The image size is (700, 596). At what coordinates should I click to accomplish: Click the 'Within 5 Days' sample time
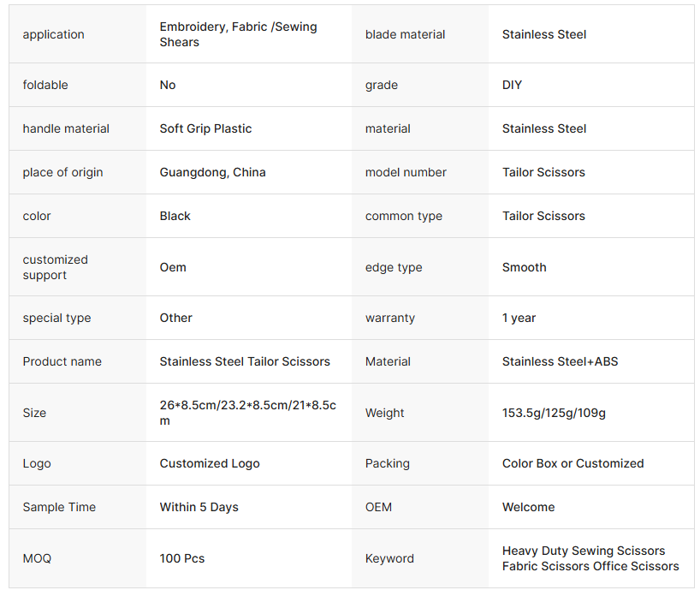pos(199,508)
